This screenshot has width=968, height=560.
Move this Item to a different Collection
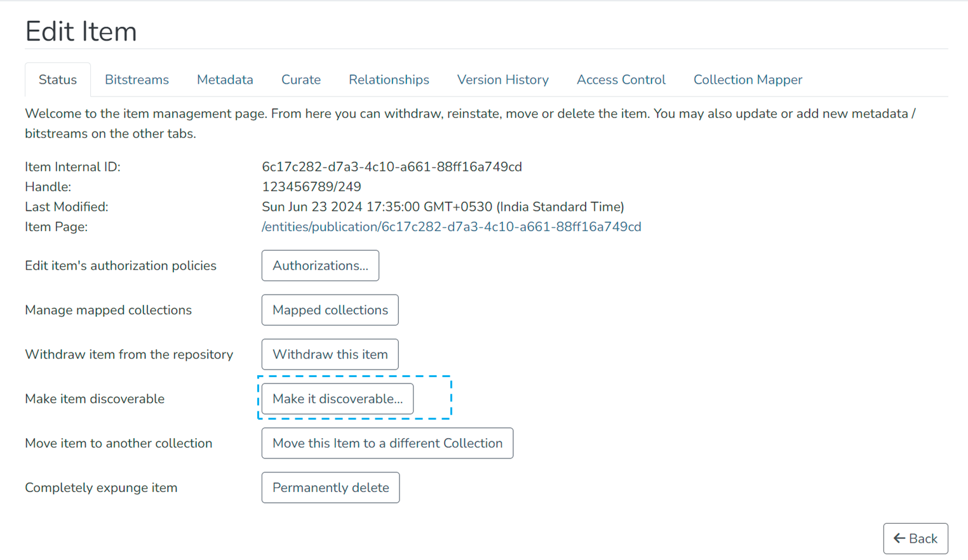click(387, 443)
